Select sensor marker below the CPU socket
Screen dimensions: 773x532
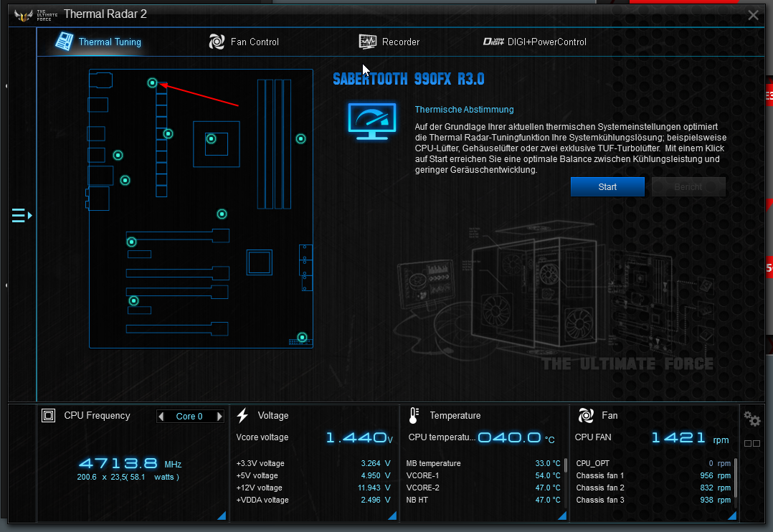point(222,214)
